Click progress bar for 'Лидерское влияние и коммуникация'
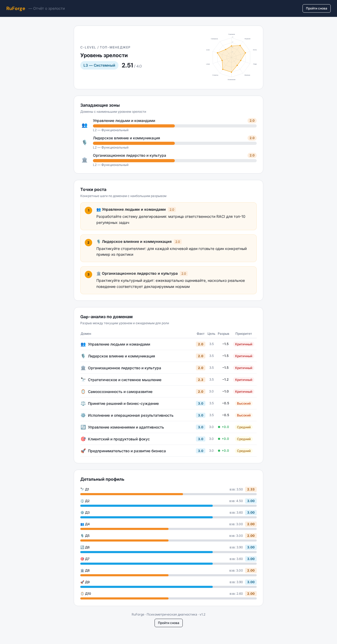The image size is (337, 644). point(175,143)
